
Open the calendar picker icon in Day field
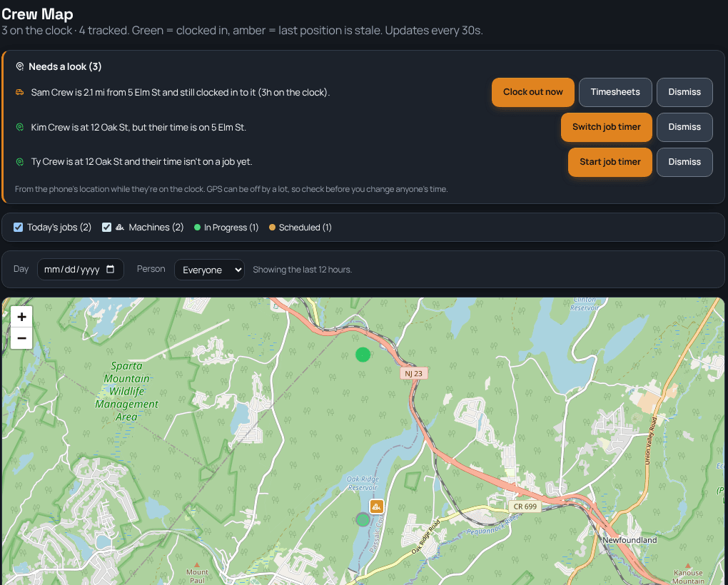coord(111,269)
